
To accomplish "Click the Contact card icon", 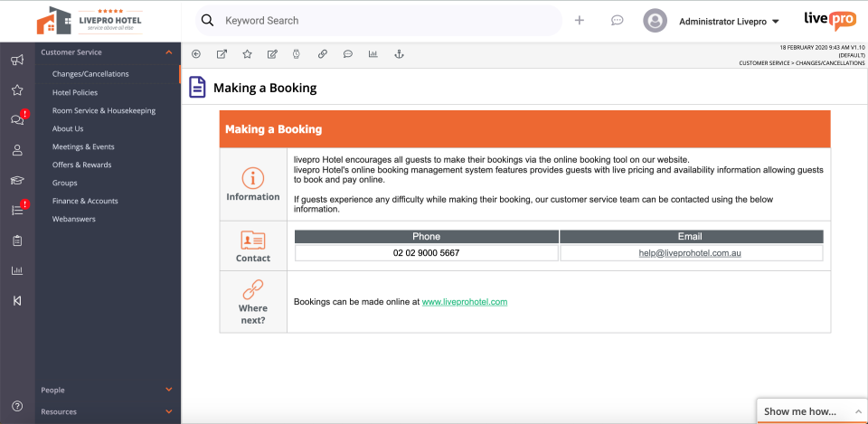I will tap(253, 240).
